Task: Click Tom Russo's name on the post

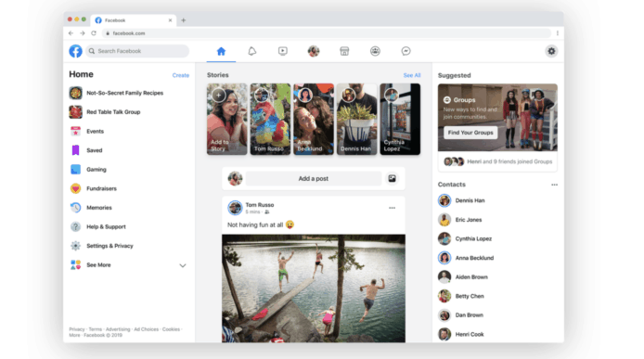Action: click(x=260, y=205)
